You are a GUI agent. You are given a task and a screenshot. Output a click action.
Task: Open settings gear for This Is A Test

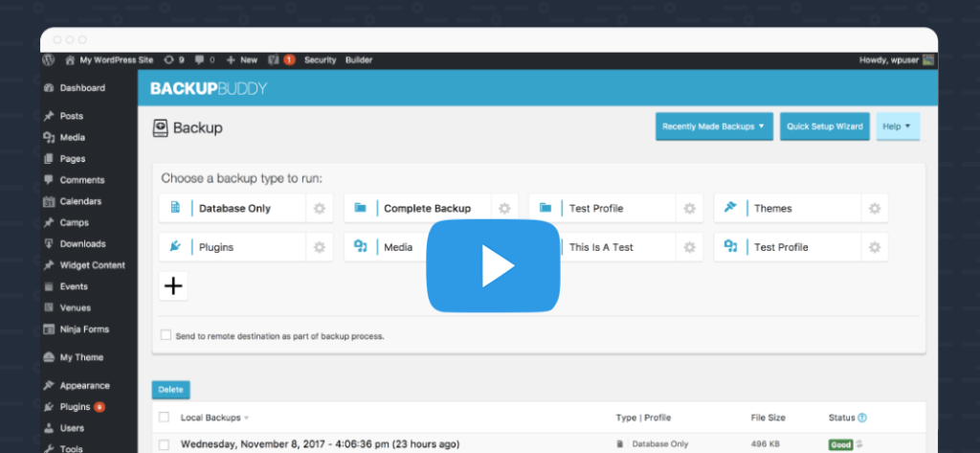689,247
